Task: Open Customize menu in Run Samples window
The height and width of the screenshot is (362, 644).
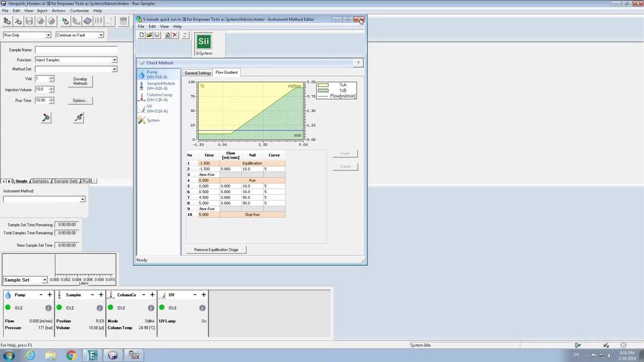Action: [x=79, y=11]
